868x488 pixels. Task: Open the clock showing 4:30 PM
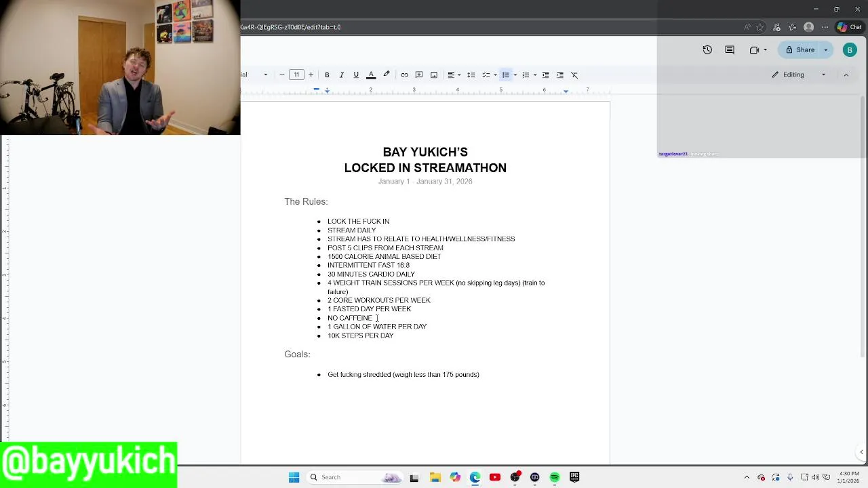(x=849, y=477)
